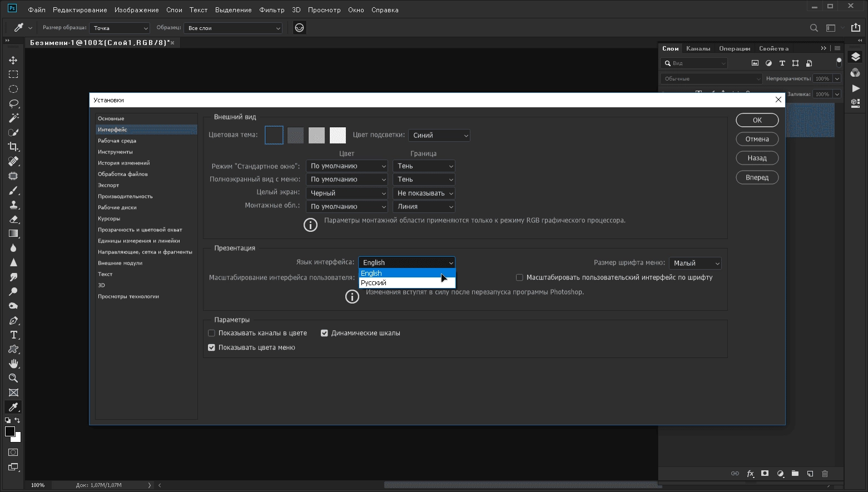Viewport: 868px width, 492px height.
Task: Toggle Показывать цвета меню checkbox
Action: click(x=211, y=347)
